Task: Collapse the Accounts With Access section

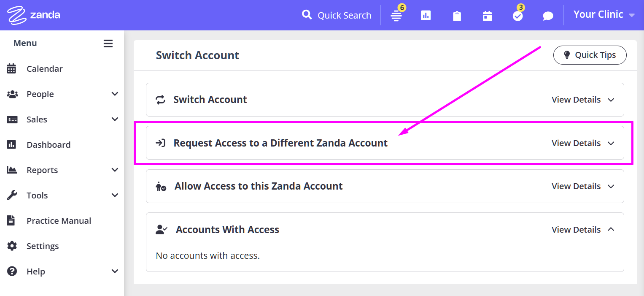Action: tap(583, 230)
